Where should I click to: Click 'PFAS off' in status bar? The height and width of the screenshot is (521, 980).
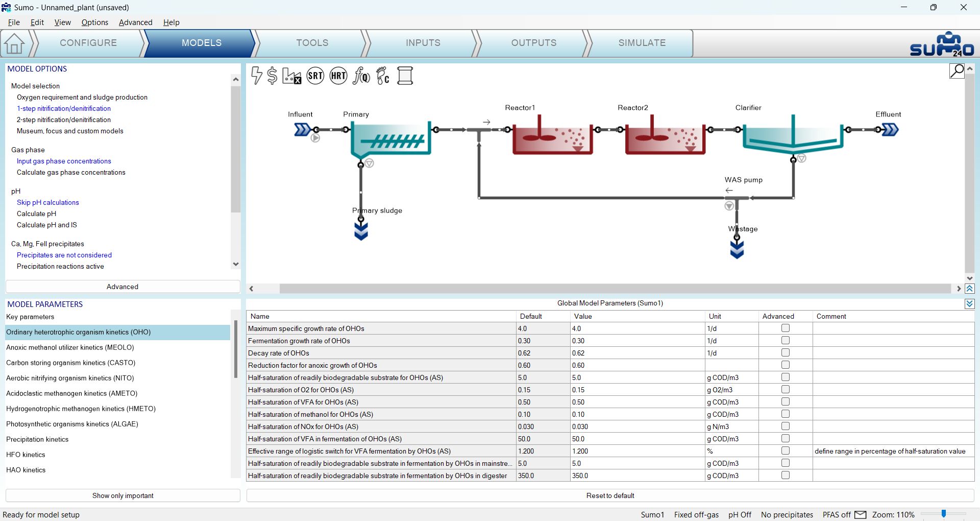837,515
